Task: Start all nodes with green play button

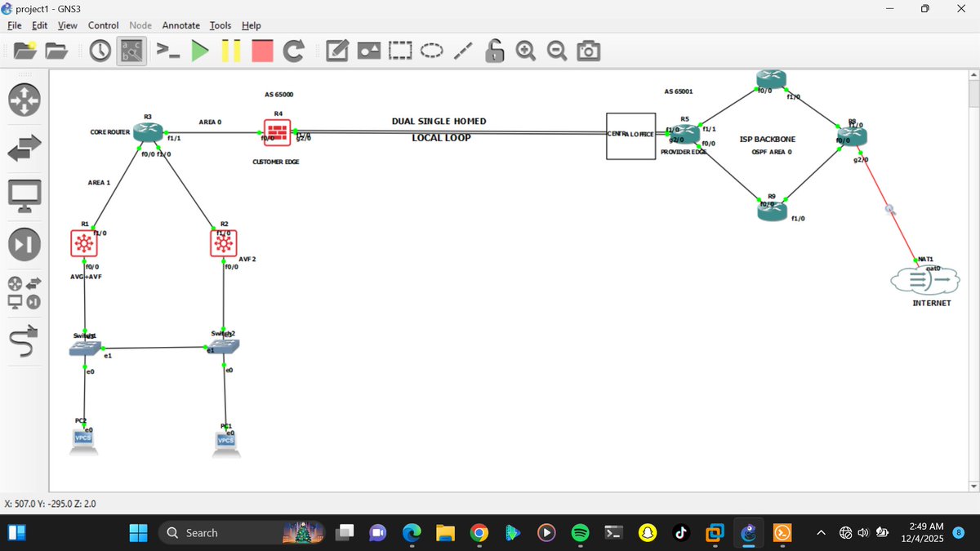Action: 199,51
